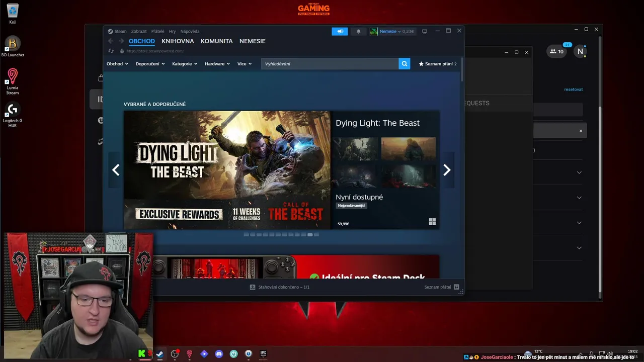The height and width of the screenshot is (362, 644).
Task: Open the Nápověda menu
Action: pyautogui.click(x=190, y=31)
